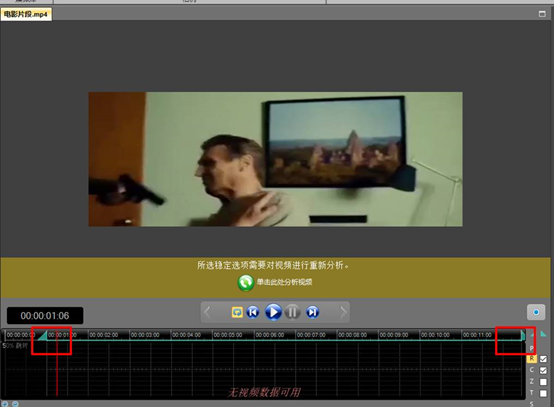
Task: Click the teal in-point marker on the timeline
Action: (42, 335)
